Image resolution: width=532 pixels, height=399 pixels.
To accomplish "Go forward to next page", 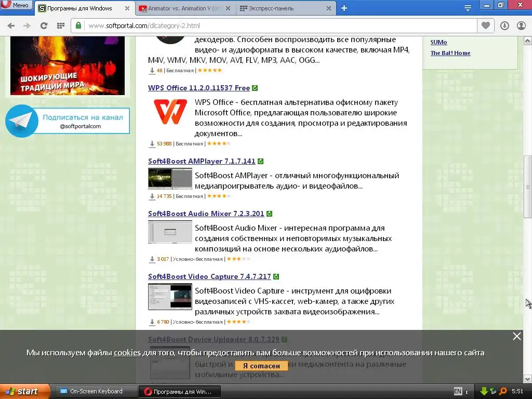I will 27,25.
